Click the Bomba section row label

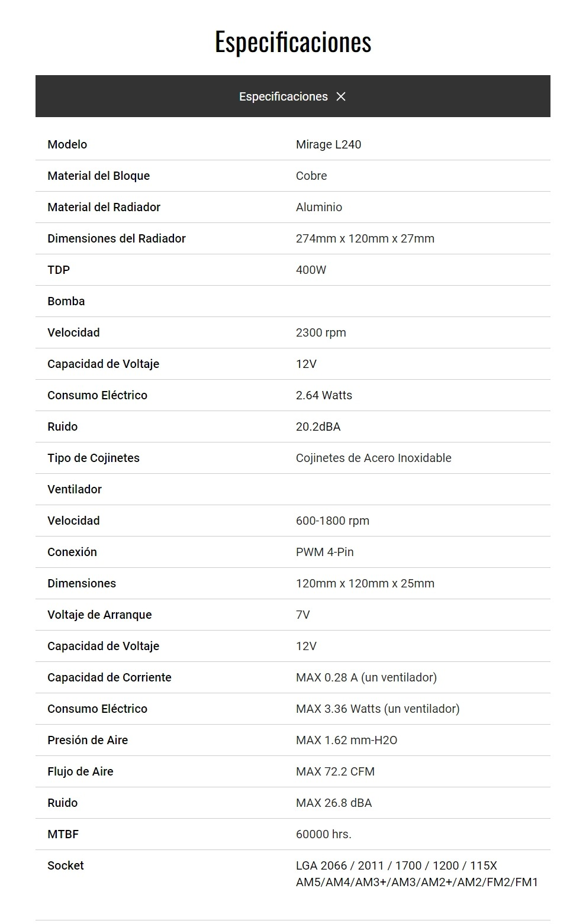pos(66,301)
